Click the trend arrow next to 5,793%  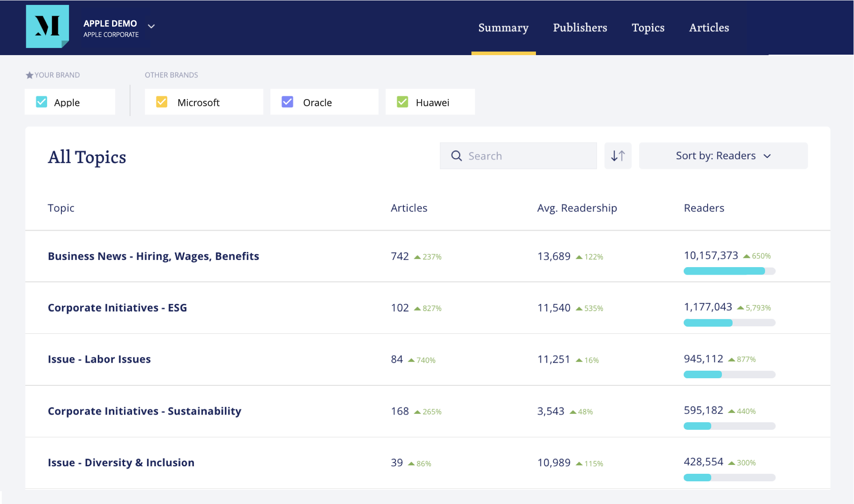pyautogui.click(x=740, y=308)
